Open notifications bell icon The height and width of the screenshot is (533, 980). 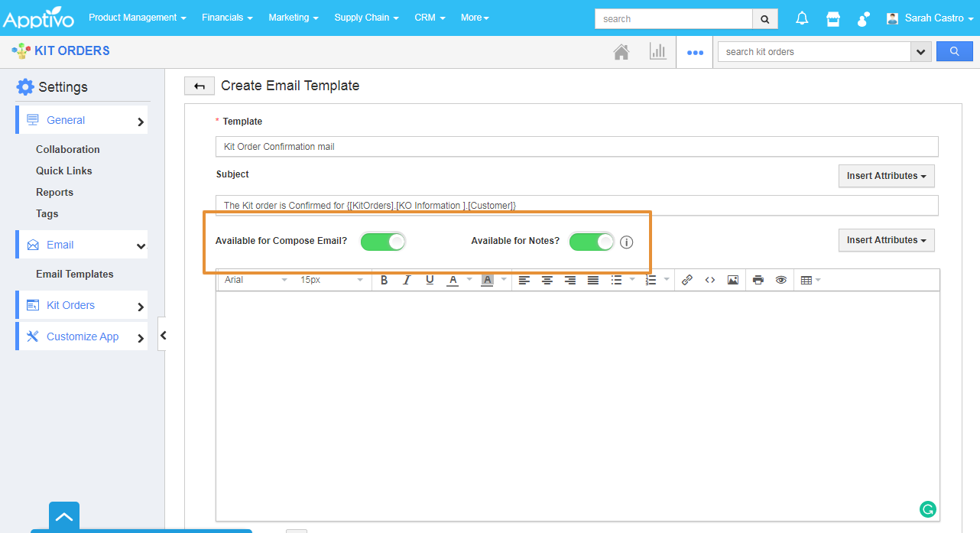click(x=802, y=18)
